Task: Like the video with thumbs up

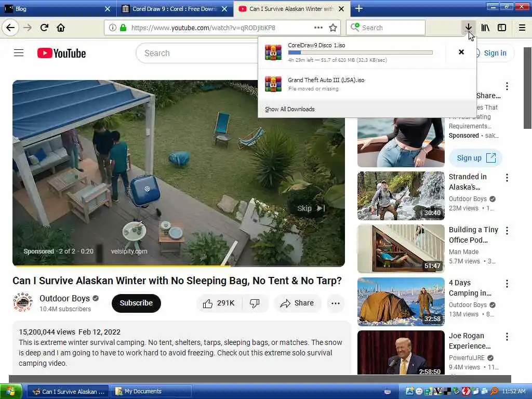Action: (x=219, y=303)
